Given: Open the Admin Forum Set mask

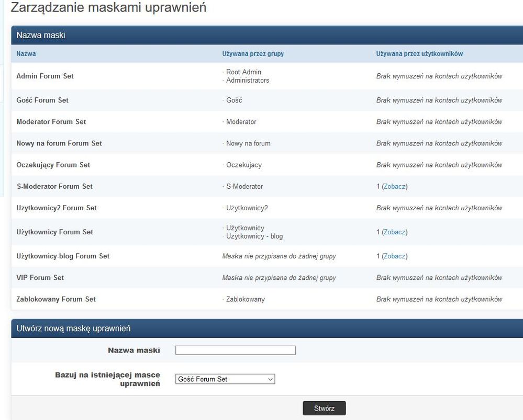Looking at the screenshot, I should [x=45, y=76].
